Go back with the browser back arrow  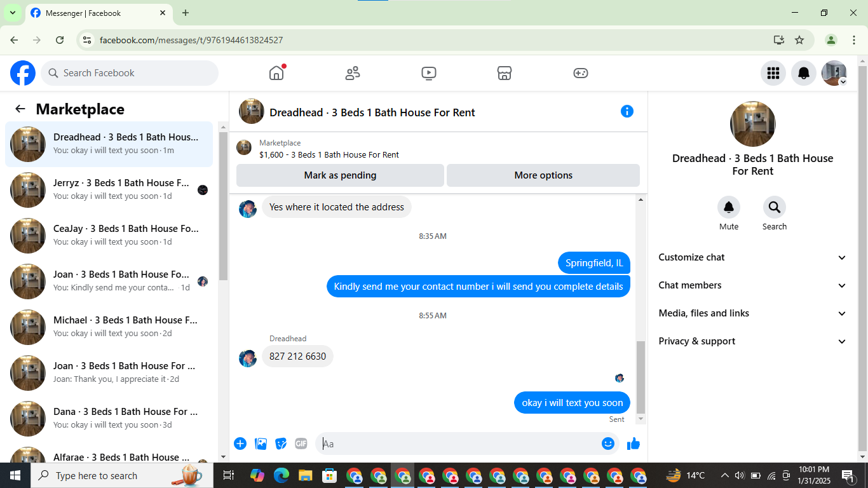click(14, 40)
